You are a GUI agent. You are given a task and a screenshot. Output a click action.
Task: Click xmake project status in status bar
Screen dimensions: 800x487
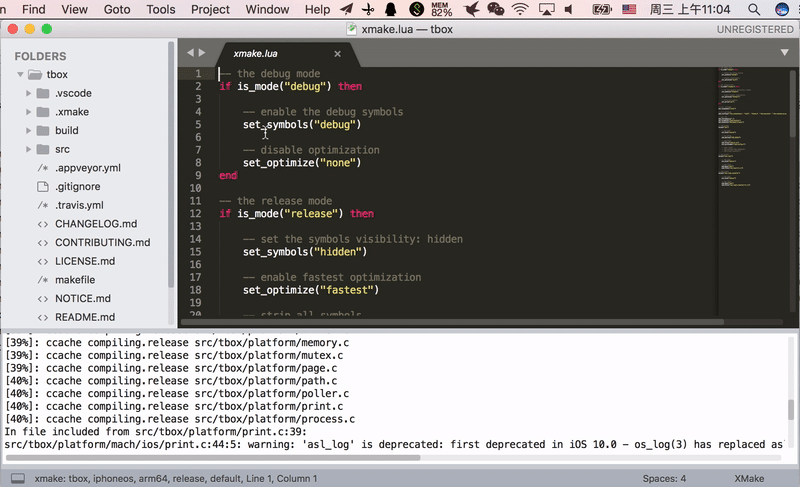pyautogui.click(x=176, y=478)
